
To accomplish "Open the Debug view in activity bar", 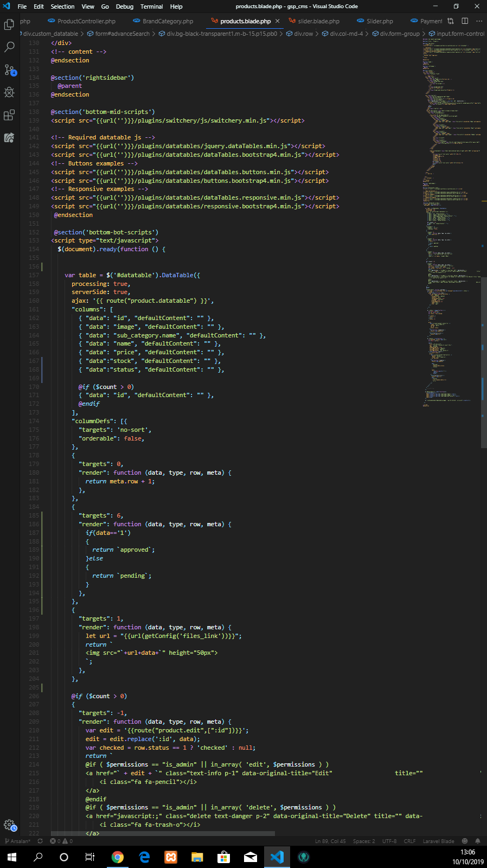I will [9, 92].
